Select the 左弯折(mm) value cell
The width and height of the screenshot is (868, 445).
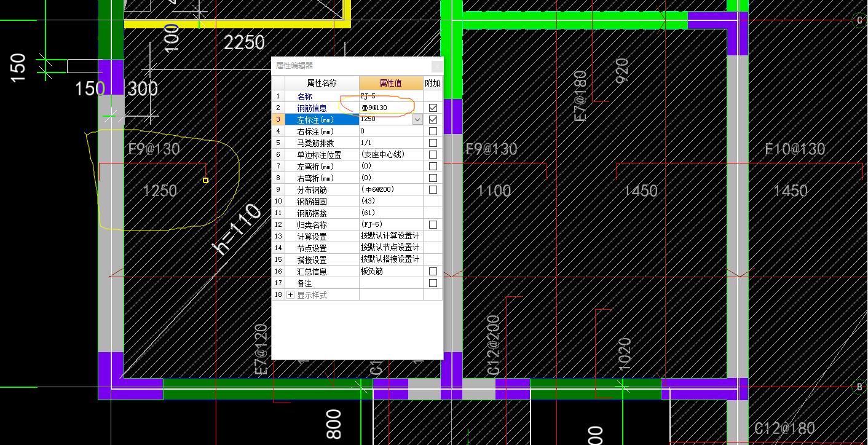(x=391, y=166)
